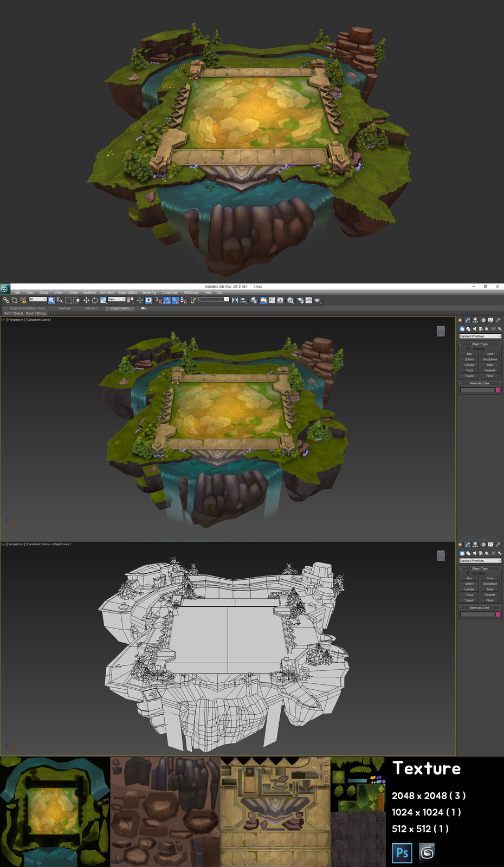This screenshot has width=504, height=867.
Task: Open the Display panel in upper command panel
Action: tap(490, 320)
